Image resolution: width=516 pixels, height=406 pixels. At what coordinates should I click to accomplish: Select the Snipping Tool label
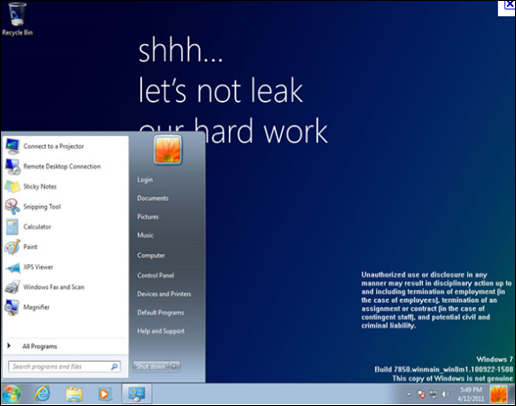point(42,207)
